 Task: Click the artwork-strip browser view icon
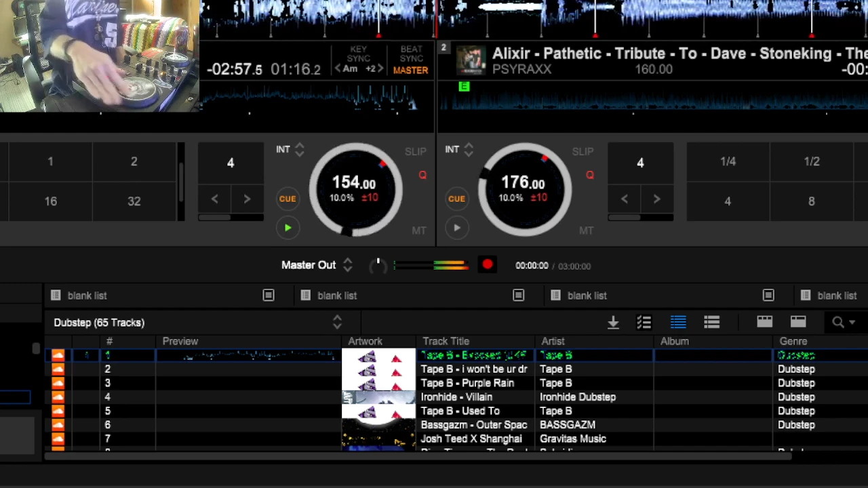pos(764,322)
